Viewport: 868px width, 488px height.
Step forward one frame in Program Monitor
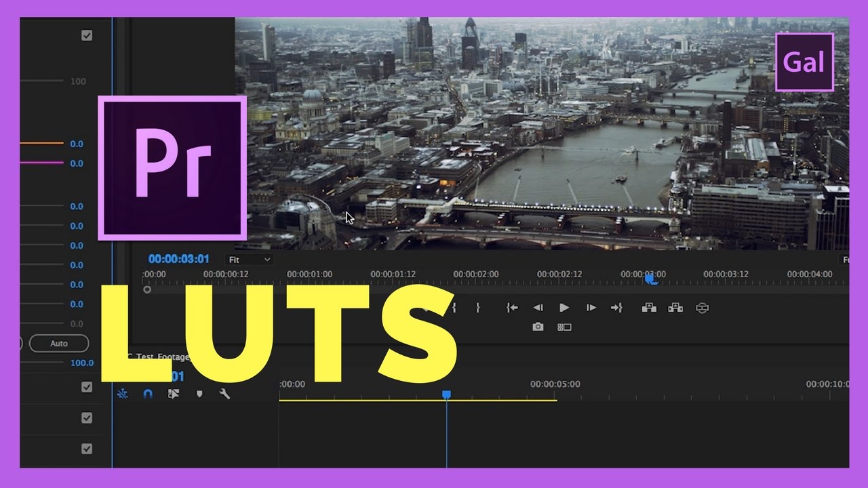[x=591, y=308]
